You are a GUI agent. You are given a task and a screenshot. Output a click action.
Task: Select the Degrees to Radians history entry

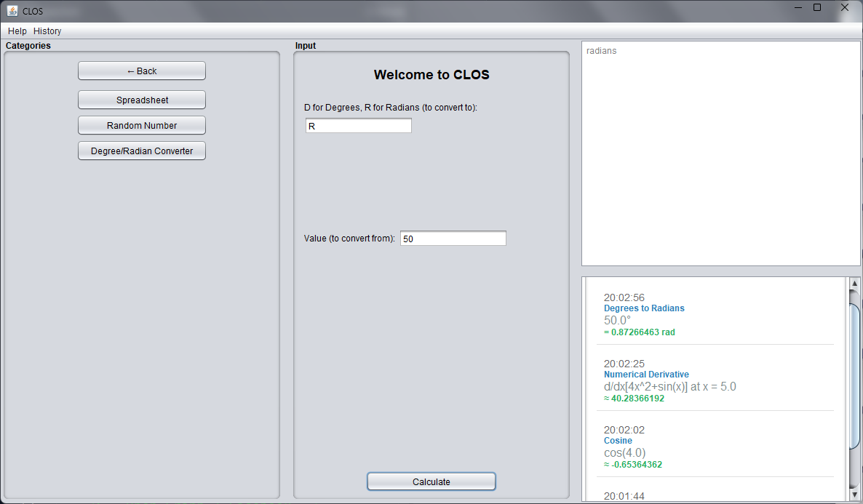[644, 308]
